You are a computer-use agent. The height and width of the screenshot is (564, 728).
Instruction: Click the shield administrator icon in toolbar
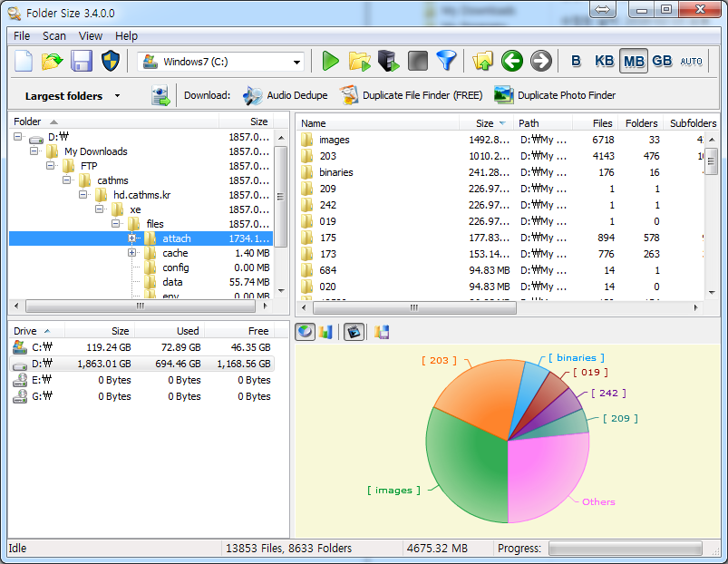click(111, 62)
